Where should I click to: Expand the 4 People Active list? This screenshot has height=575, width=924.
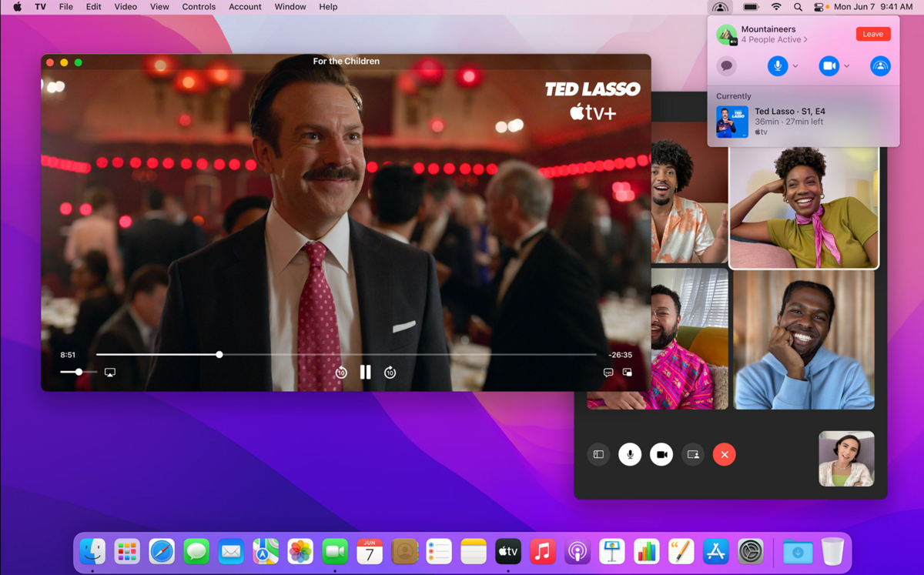point(774,39)
